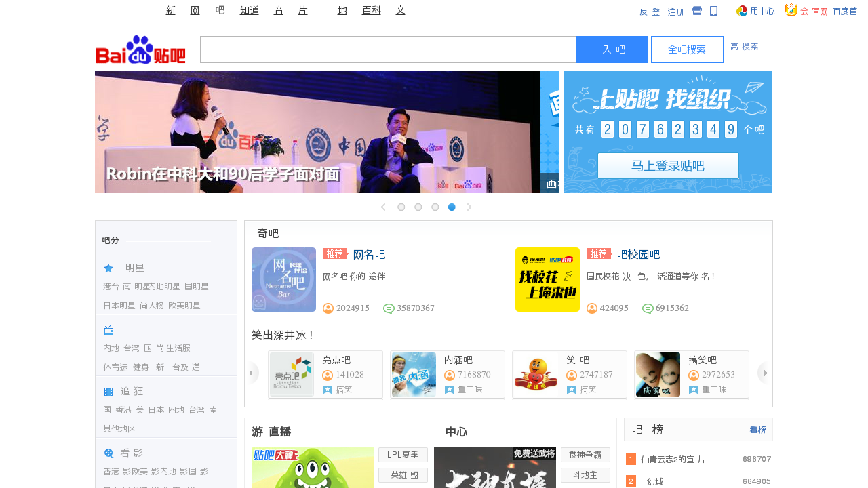Open the 网 item in top navigation
Image resolution: width=868 pixels, height=488 pixels.
pos(195,10)
